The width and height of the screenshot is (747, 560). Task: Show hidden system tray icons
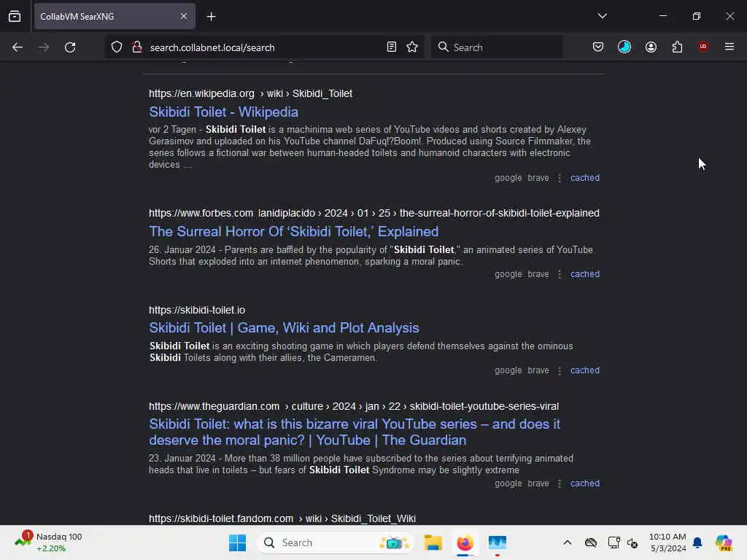(x=567, y=542)
